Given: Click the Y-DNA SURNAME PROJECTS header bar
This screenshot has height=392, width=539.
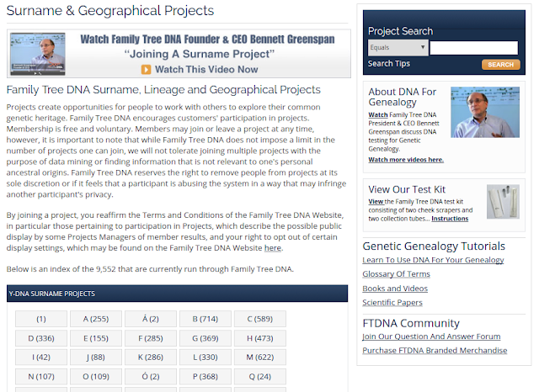Looking at the screenshot, I should (x=177, y=294).
